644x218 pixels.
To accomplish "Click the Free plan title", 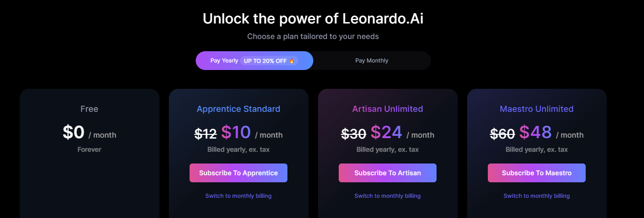I will tap(89, 109).
